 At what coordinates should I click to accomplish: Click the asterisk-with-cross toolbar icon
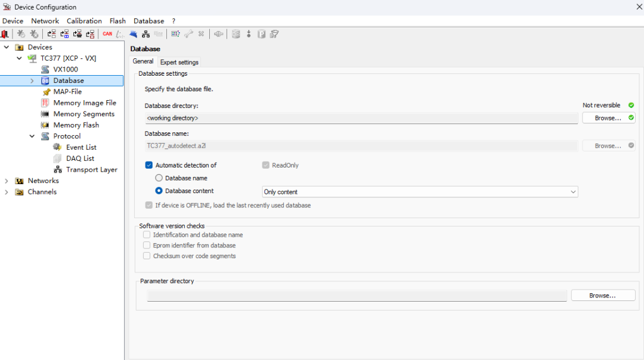coord(34,34)
